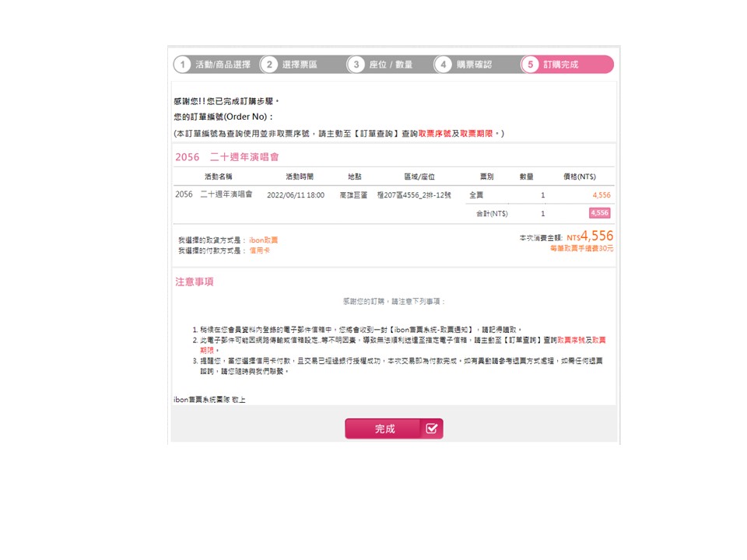Click the step 4 number circle
This screenshot has width=747, height=560.
coord(443,65)
